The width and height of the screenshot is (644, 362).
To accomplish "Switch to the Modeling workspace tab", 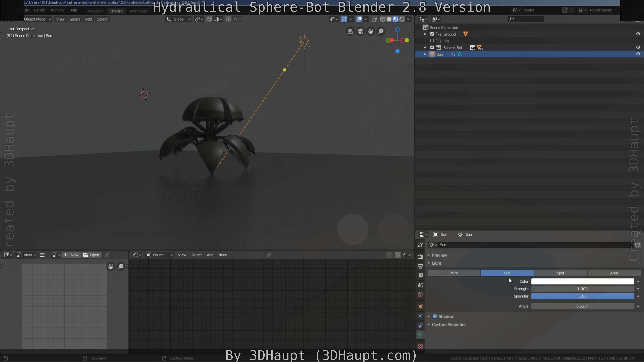I will pyautogui.click(x=95, y=11).
